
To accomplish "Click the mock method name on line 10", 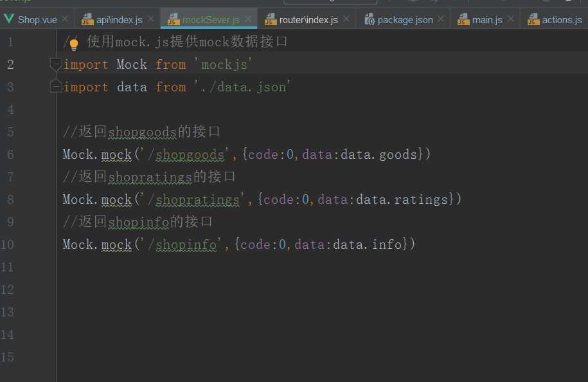I will coord(116,244).
